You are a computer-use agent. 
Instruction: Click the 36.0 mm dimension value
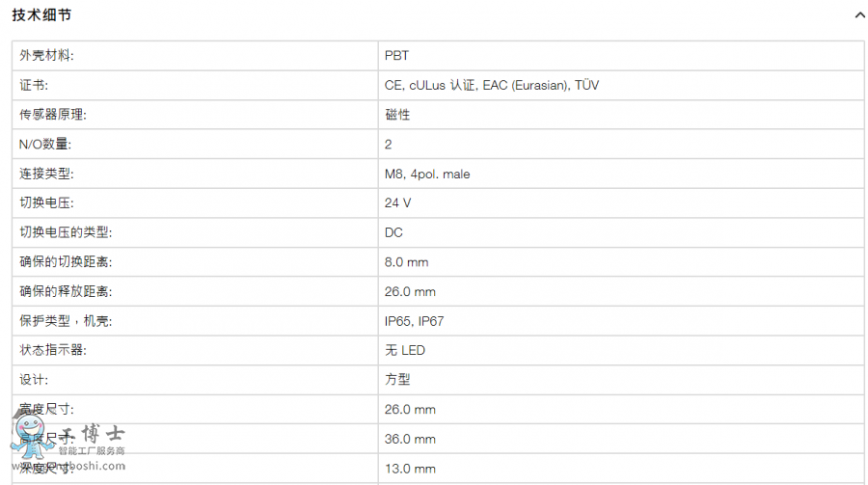(x=410, y=439)
